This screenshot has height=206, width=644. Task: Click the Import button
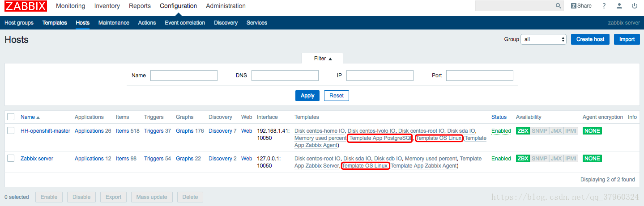tap(627, 39)
